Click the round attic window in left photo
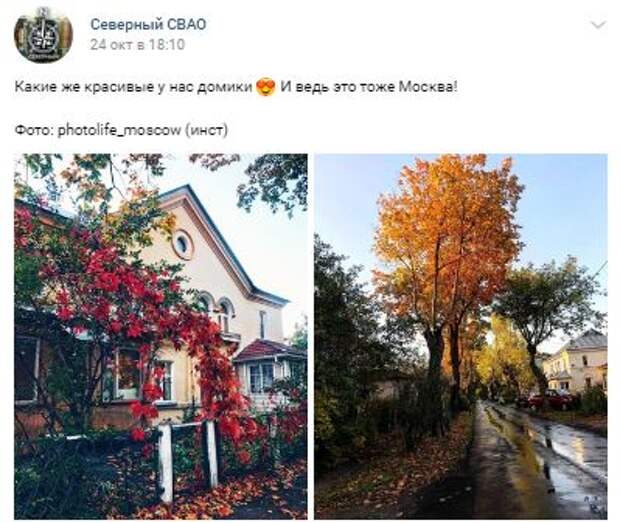The width and height of the screenshot is (620, 523). (x=182, y=245)
